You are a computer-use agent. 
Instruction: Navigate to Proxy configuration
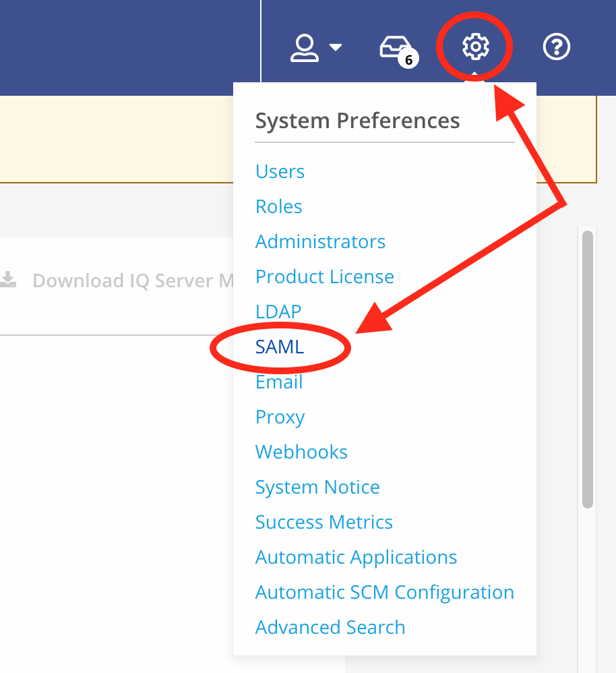point(280,417)
